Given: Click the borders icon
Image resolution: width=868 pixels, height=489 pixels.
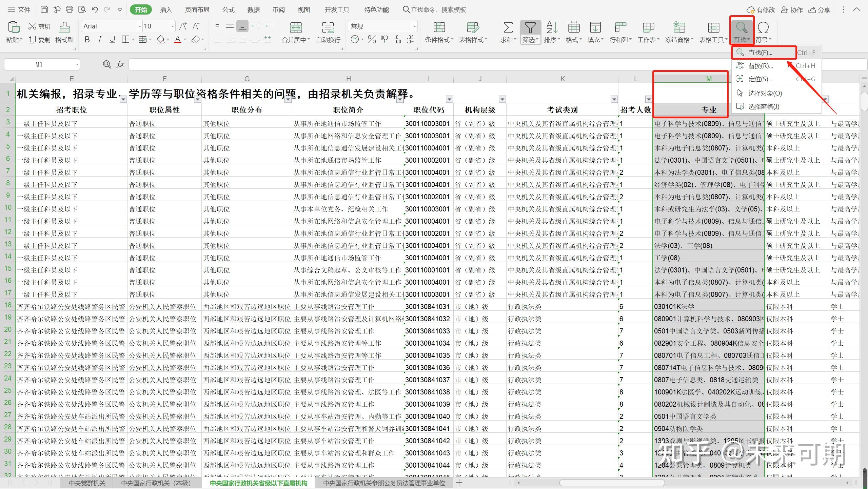Looking at the screenshot, I should [125, 40].
